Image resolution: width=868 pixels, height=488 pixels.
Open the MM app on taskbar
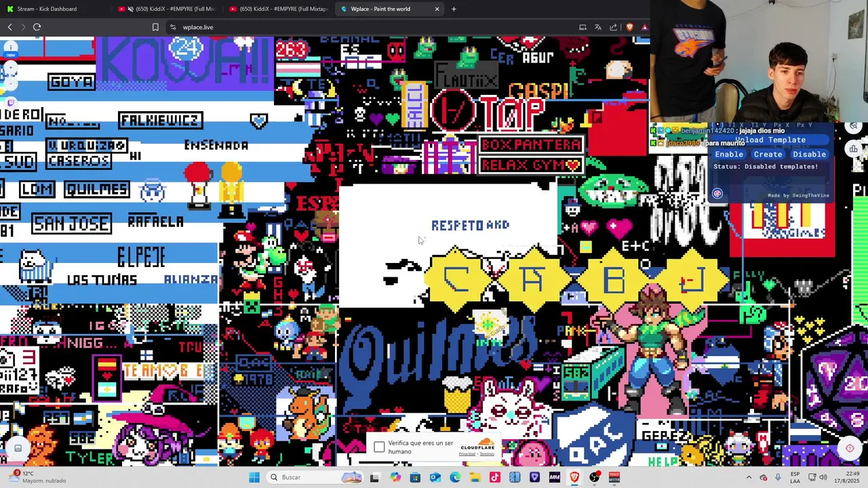(555, 477)
